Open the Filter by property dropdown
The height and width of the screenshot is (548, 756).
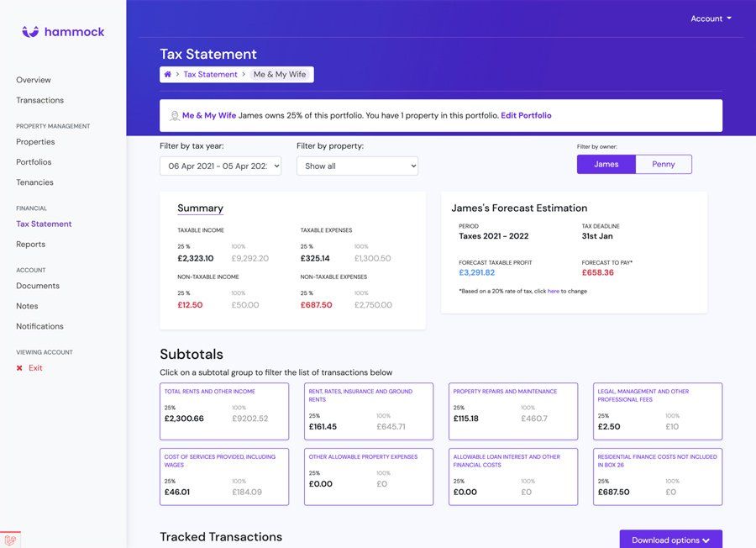pyautogui.click(x=357, y=166)
